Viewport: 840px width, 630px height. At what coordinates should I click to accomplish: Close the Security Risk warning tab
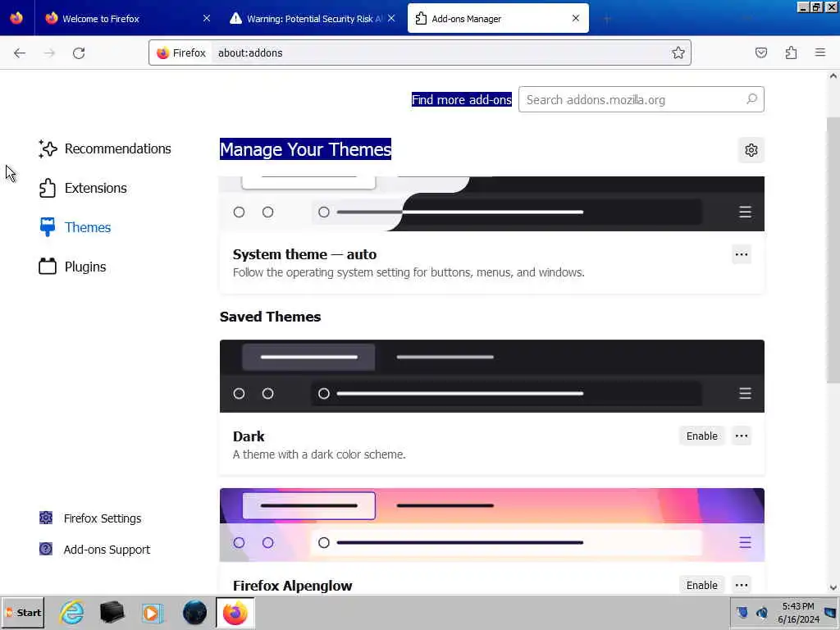[391, 18]
